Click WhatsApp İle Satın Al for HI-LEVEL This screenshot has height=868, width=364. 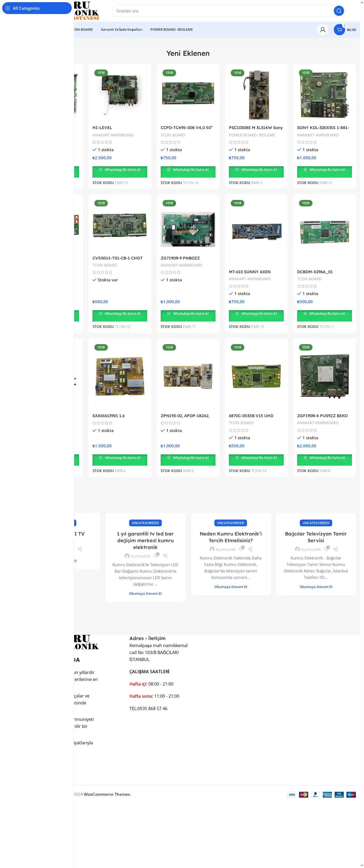coord(120,170)
